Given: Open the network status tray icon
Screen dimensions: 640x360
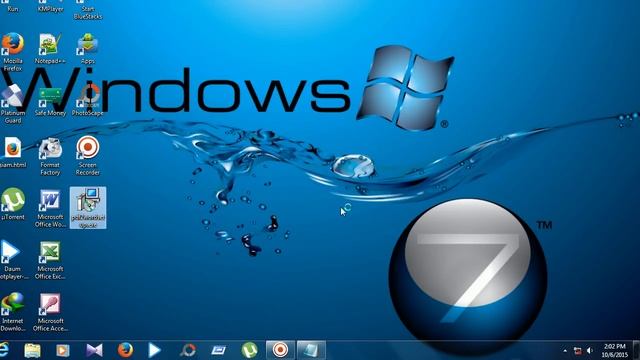Looking at the screenshot, I should tap(578, 351).
